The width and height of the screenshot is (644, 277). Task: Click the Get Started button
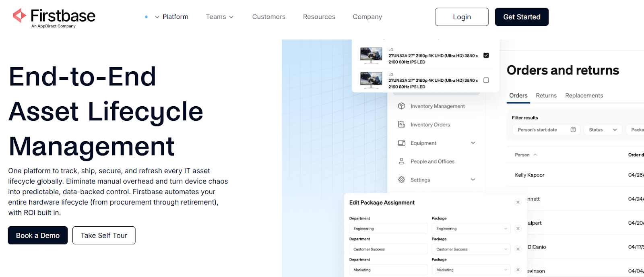coord(522,17)
